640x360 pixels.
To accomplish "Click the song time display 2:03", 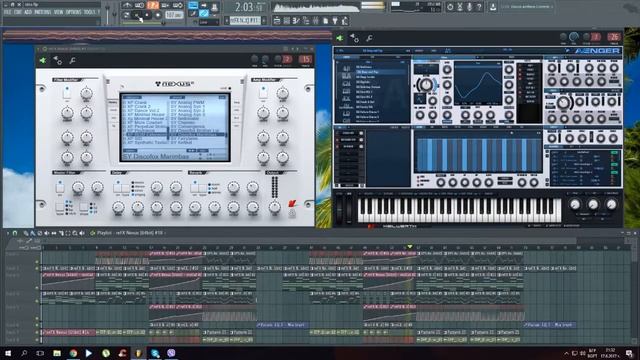I will 249,7.
